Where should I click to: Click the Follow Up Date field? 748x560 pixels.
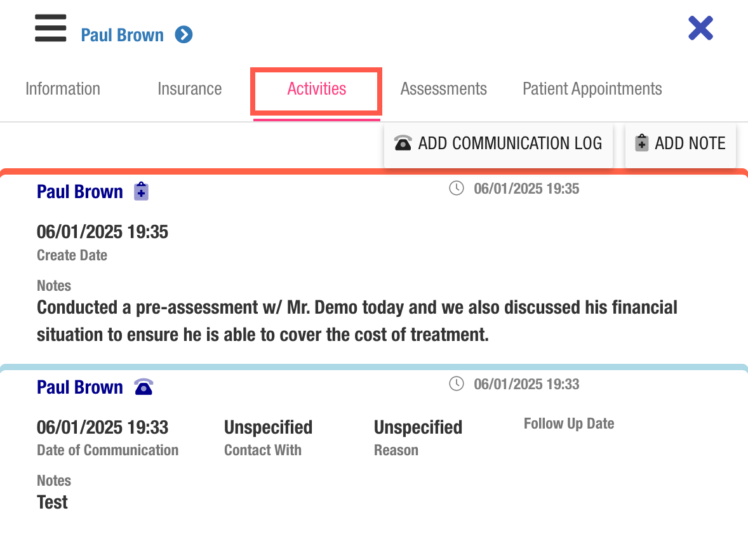[568, 423]
